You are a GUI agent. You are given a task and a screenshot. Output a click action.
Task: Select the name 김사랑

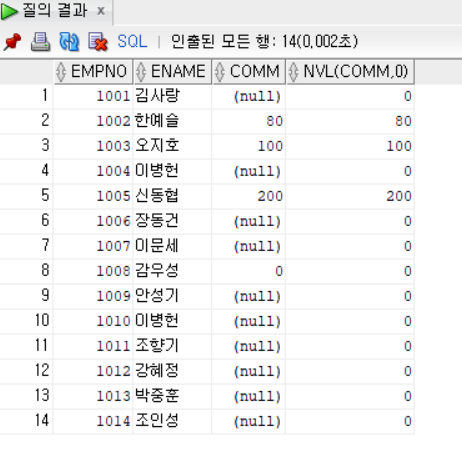[x=157, y=96]
